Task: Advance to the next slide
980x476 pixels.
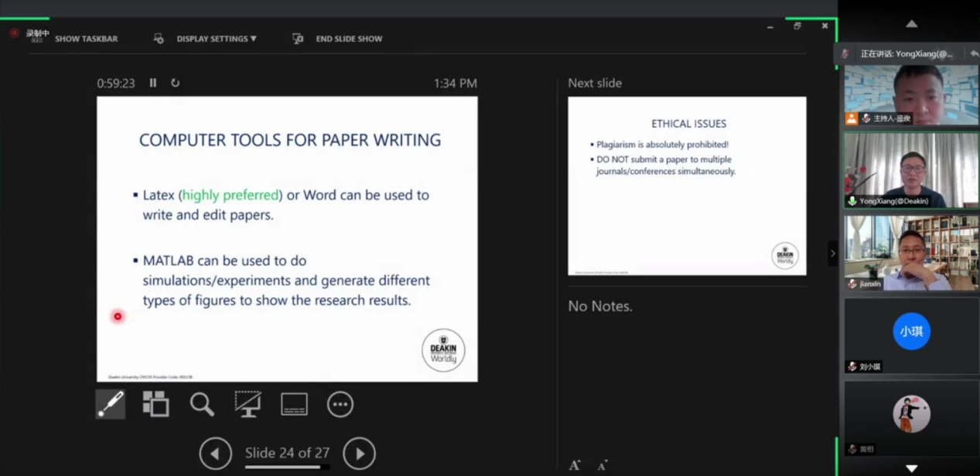Action: point(359,454)
